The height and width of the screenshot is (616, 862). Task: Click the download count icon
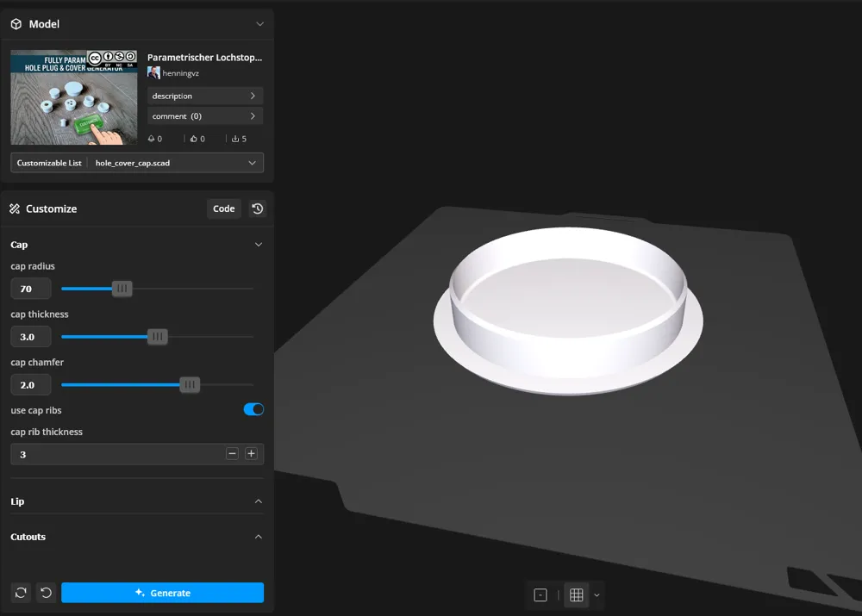coord(235,139)
